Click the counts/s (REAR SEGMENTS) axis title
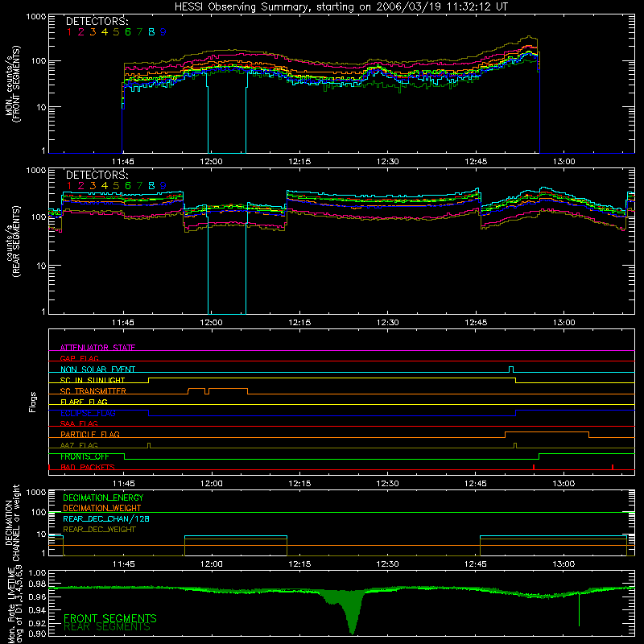This screenshot has height=644, width=644. [13, 242]
